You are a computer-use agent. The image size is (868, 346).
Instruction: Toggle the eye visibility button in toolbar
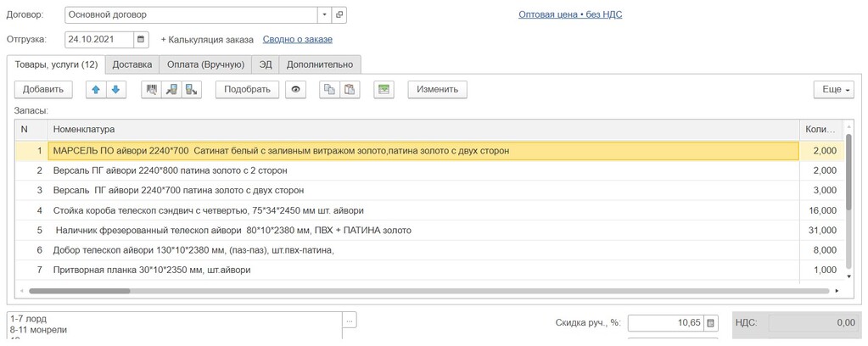(295, 89)
